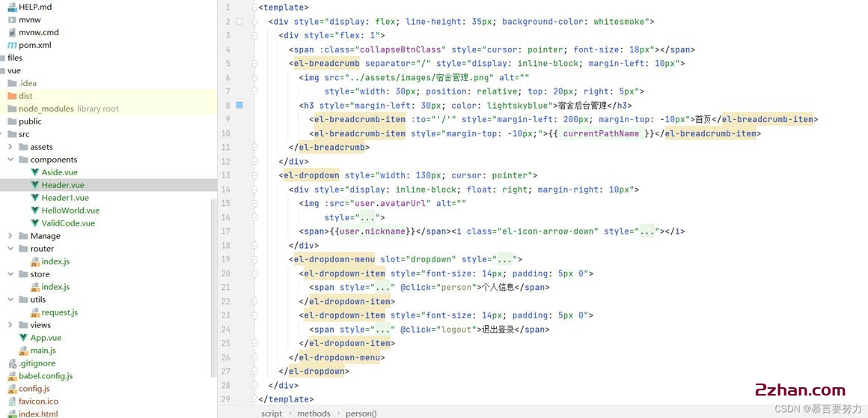Select the methods breadcrumb at bottom

[314, 414]
